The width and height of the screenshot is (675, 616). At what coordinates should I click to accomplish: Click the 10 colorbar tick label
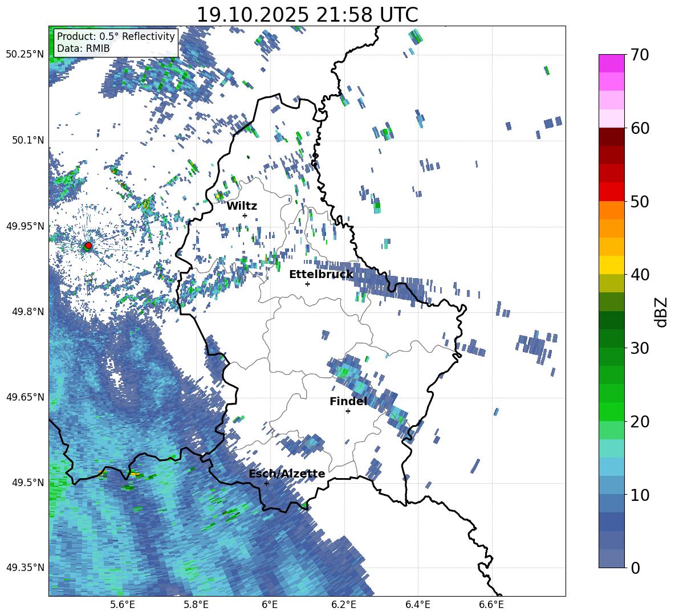[x=640, y=495]
